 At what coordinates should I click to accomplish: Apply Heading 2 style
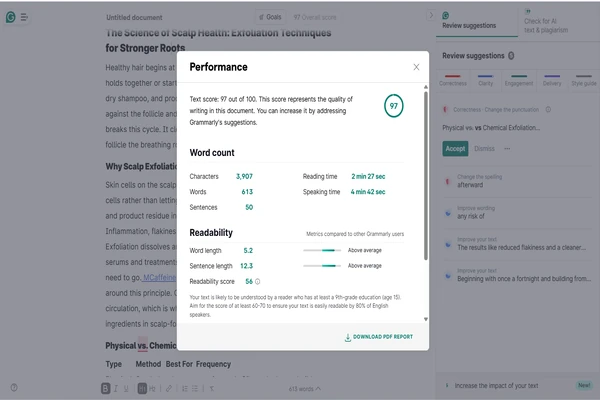(152, 389)
